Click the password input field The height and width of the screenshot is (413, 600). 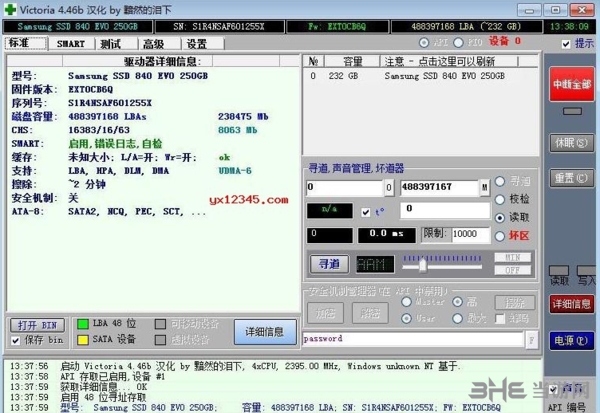click(x=413, y=339)
